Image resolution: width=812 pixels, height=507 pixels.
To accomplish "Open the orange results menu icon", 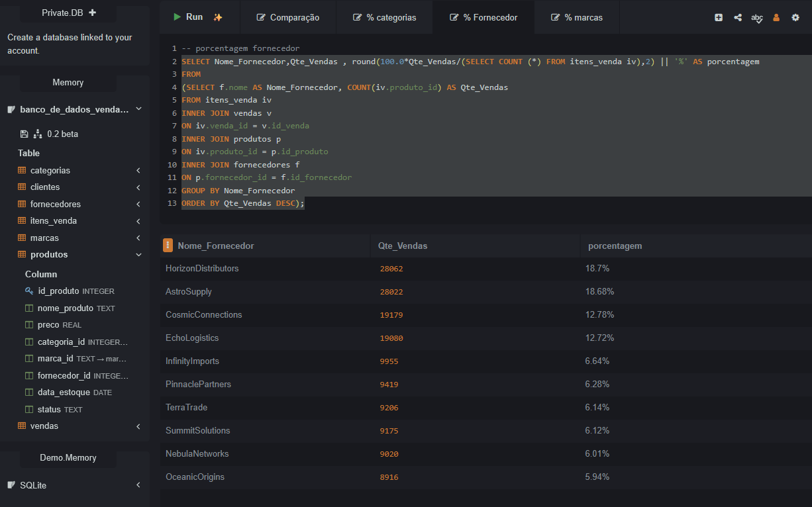I will pyautogui.click(x=168, y=246).
